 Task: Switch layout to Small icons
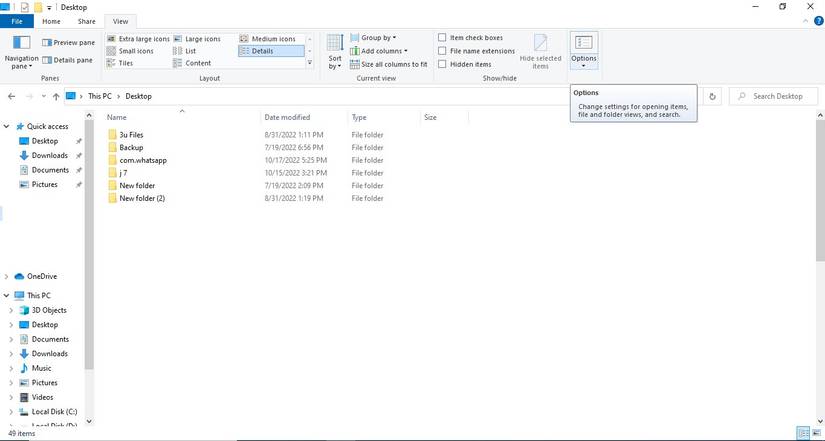(130, 51)
